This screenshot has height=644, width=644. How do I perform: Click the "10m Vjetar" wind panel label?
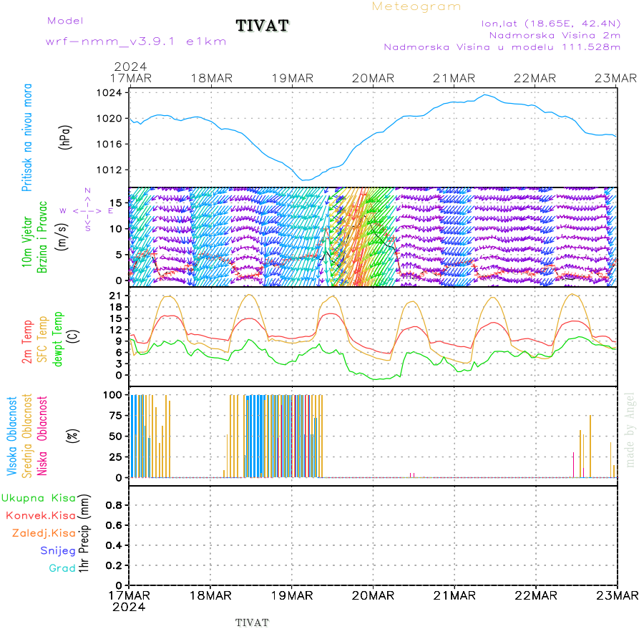(x=26, y=242)
